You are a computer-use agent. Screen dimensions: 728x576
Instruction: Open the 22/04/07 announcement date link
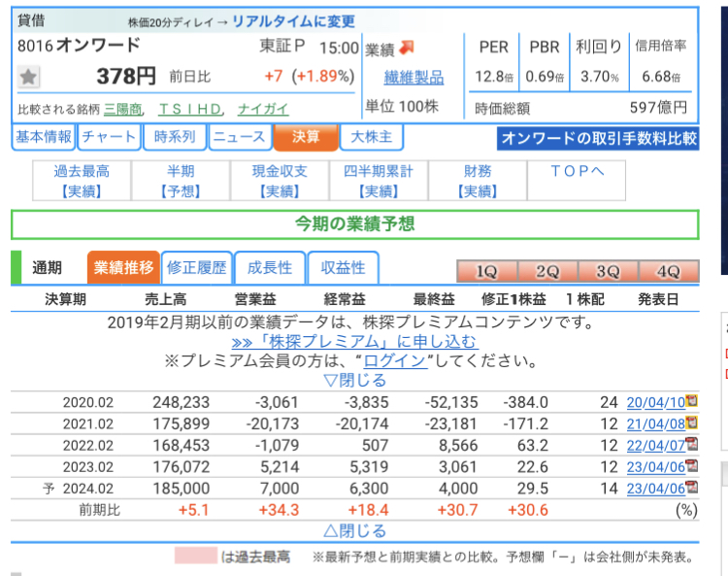coord(656,446)
